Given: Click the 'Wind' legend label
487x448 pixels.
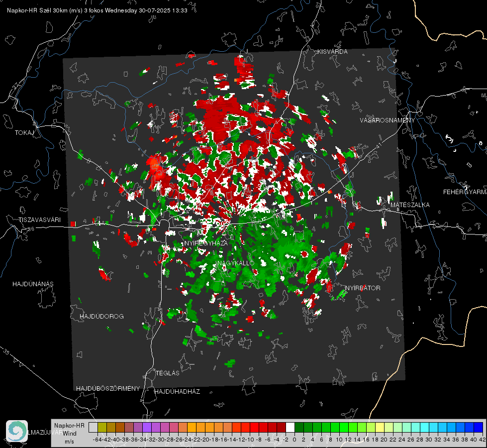Looking at the screenshot, I should [x=70, y=433].
